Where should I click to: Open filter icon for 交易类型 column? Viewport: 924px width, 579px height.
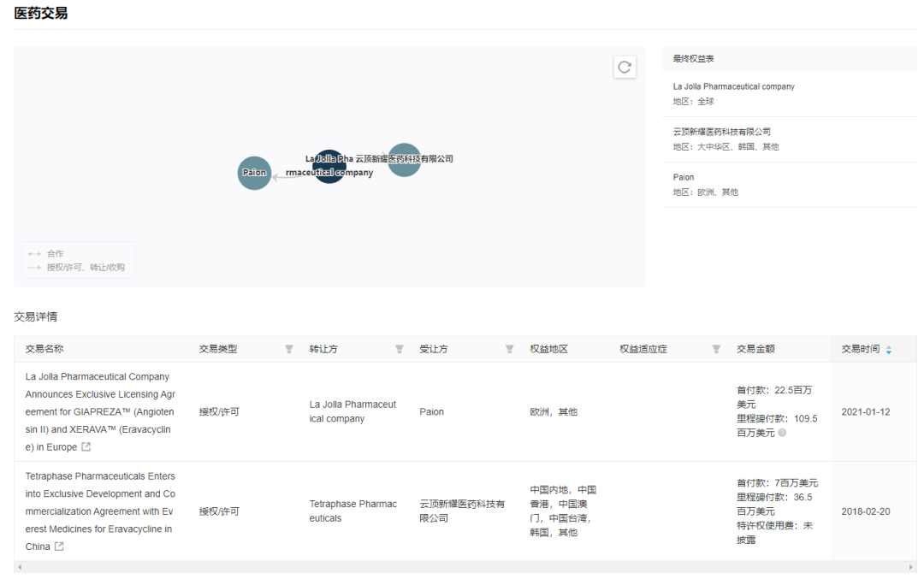(288, 349)
